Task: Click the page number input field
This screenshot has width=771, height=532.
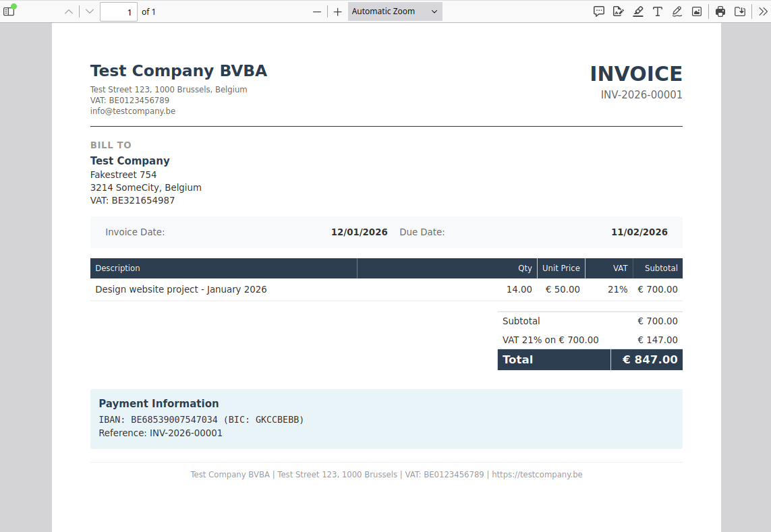Action: point(119,12)
